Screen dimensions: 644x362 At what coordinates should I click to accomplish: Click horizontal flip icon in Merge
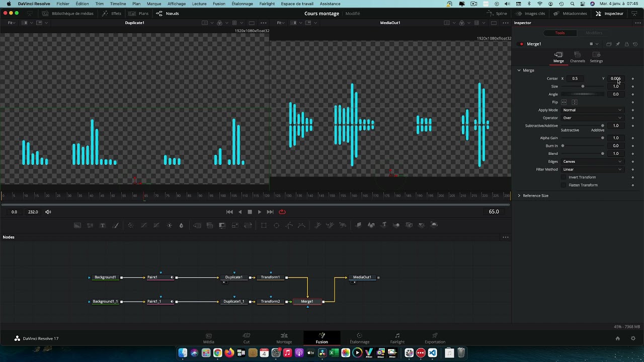(x=564, y=102)
